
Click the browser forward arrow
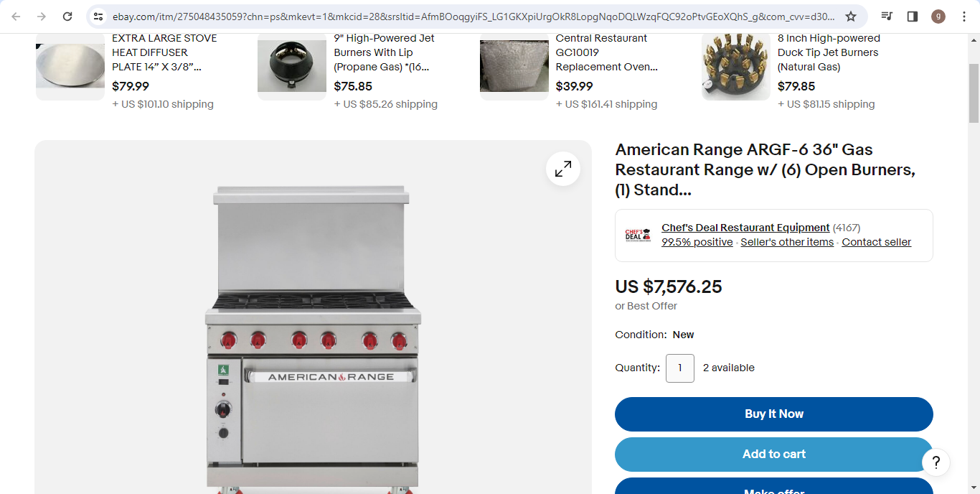(42, 17)
